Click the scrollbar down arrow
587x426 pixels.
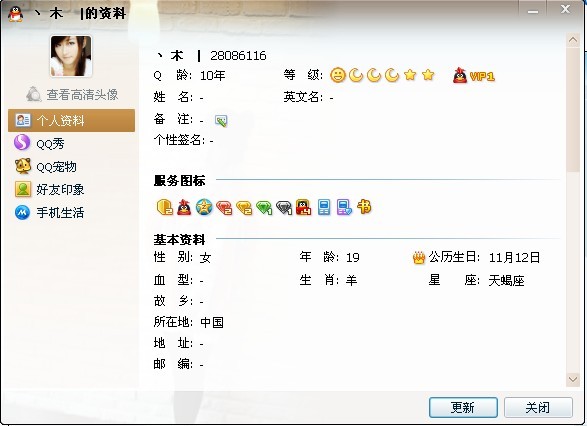point(573,379)
